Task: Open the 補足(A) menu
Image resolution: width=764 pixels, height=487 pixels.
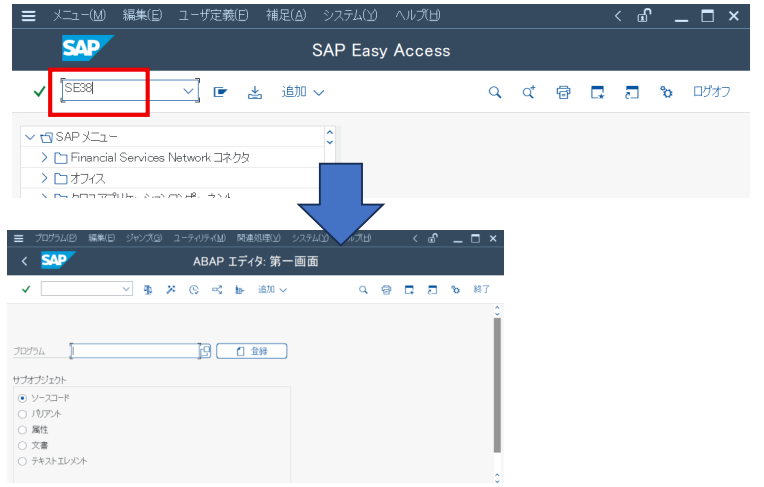Action: click(x=286, y=16)
